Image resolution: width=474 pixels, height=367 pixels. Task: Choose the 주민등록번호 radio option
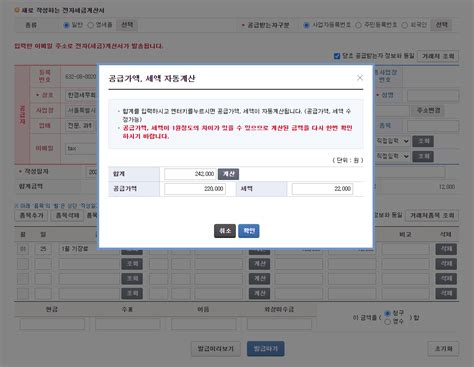[x=358, y=25]
